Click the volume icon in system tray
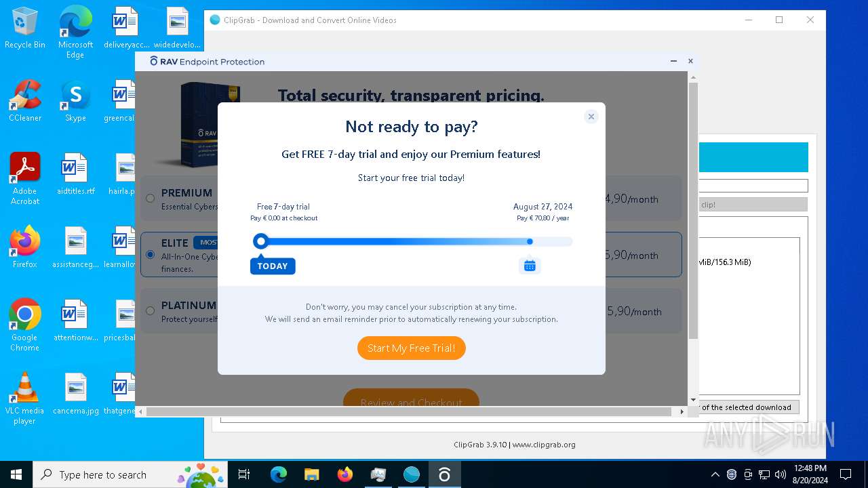The height and width of the screenshot is (488, 868). coord(781,474)
